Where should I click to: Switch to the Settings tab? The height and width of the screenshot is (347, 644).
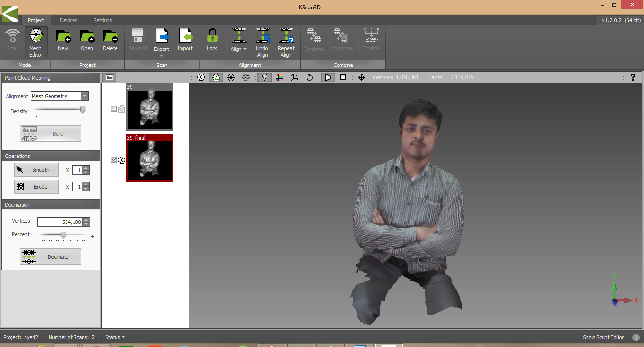[102, 20]
